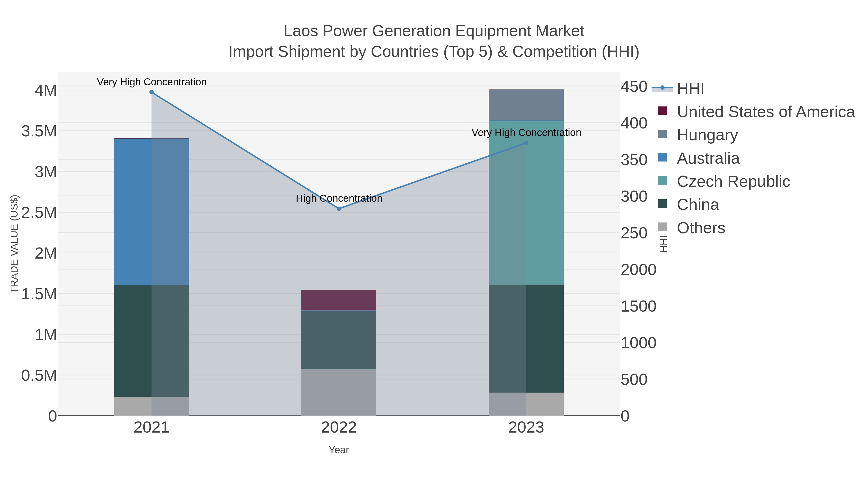868x488 pixels.
Task: Click the Australia legend color swatch
Action: click(x=663, y=157)
